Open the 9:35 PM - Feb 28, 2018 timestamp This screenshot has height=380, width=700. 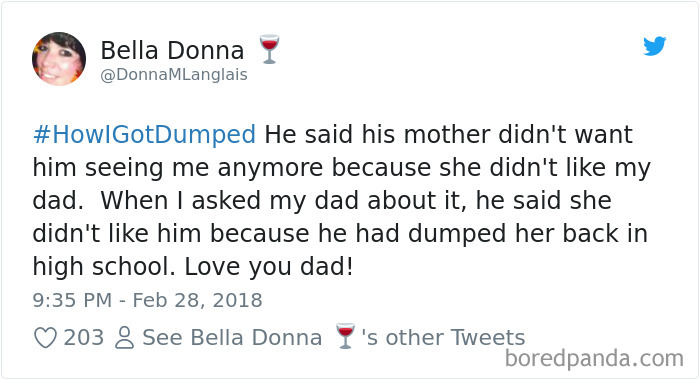[147, 300]
